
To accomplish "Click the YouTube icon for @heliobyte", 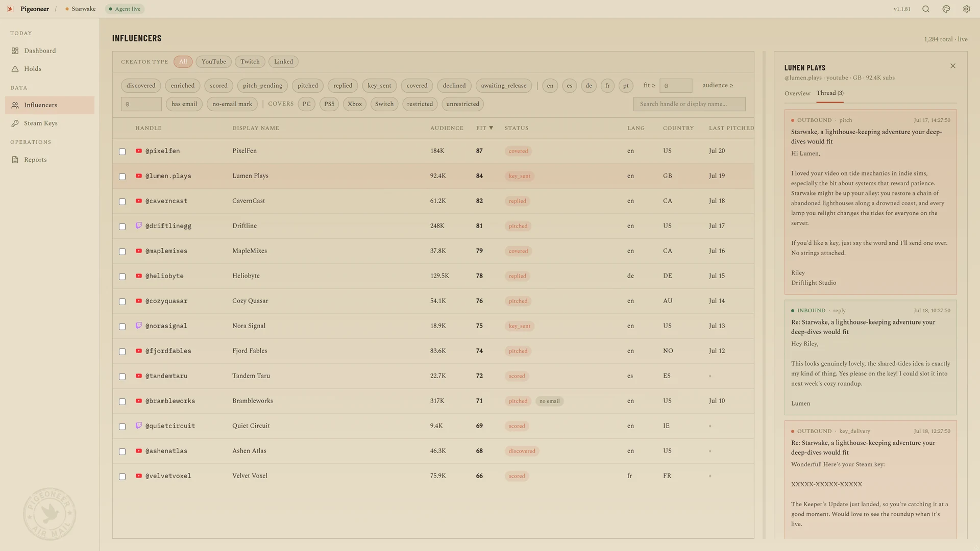I will point(139,276).
